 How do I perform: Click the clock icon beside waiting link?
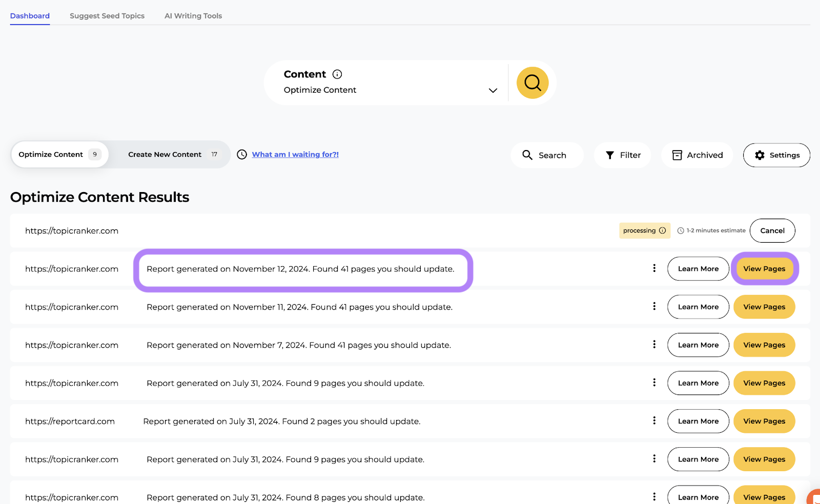(x=242, y=155)
